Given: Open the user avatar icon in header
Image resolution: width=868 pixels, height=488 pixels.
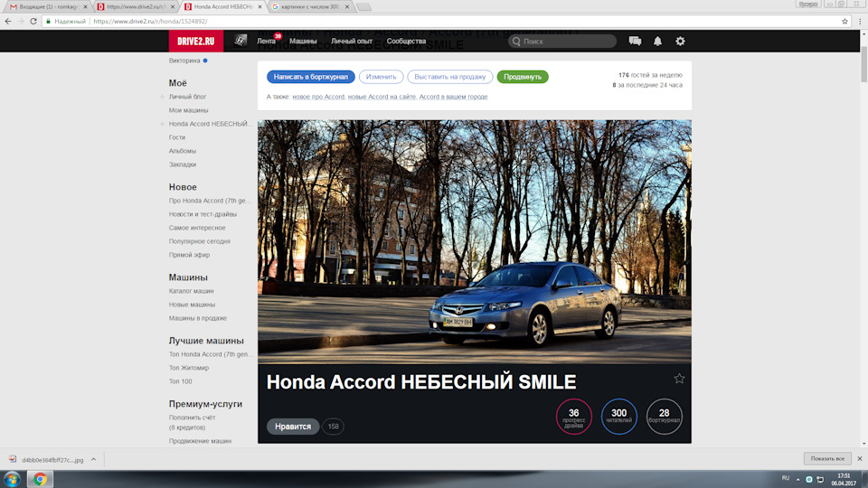Looking at the screenshot, I should tap(241, 41).
